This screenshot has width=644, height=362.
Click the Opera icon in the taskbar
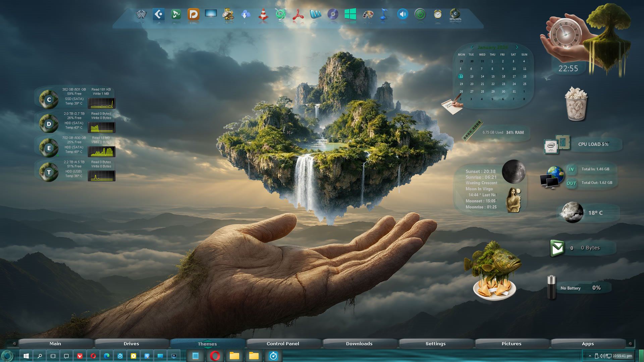point(215,356)
